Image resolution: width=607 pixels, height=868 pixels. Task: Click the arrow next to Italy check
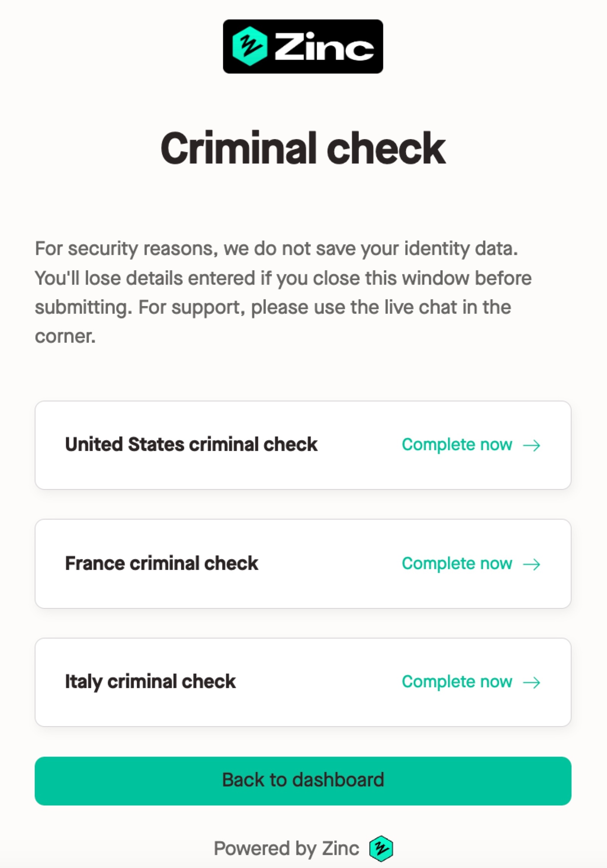click(532, 682)
